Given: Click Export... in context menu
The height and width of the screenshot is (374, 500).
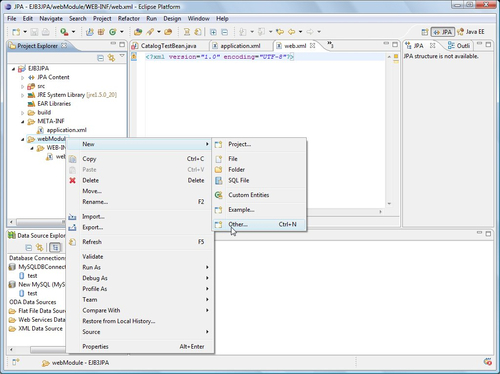Looking at the screenshot, I should click(x=140, y=227).
